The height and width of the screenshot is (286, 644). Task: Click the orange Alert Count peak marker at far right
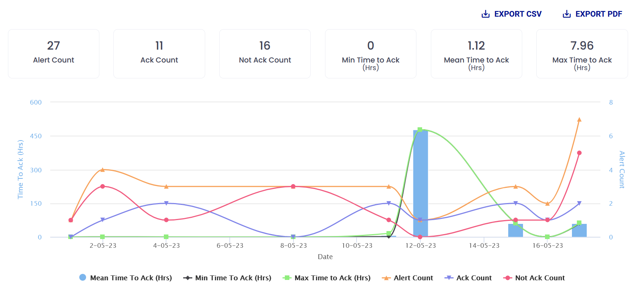tap(579, 120)
